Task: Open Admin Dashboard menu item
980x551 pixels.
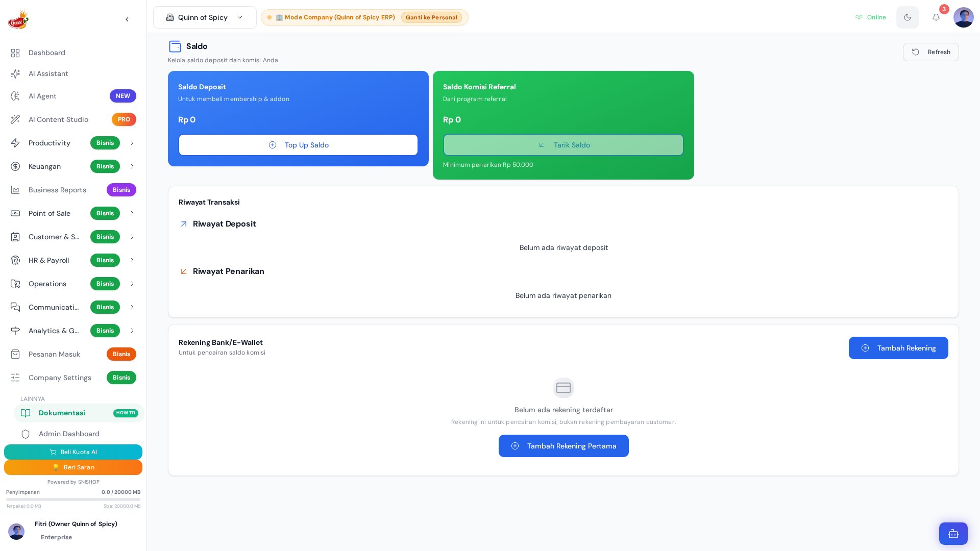Action: point(79,434)
